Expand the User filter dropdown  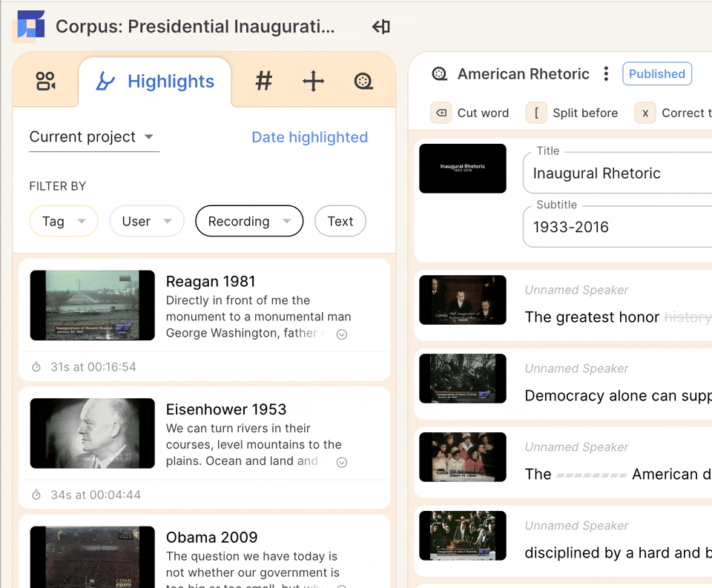[x=147, y=221]
